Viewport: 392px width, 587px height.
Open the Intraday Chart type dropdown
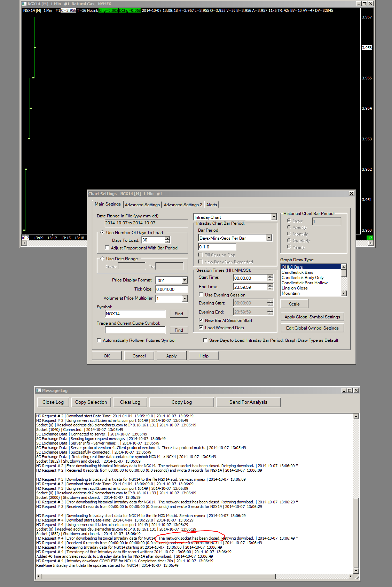pyautogui.click(x=274, y=217)
